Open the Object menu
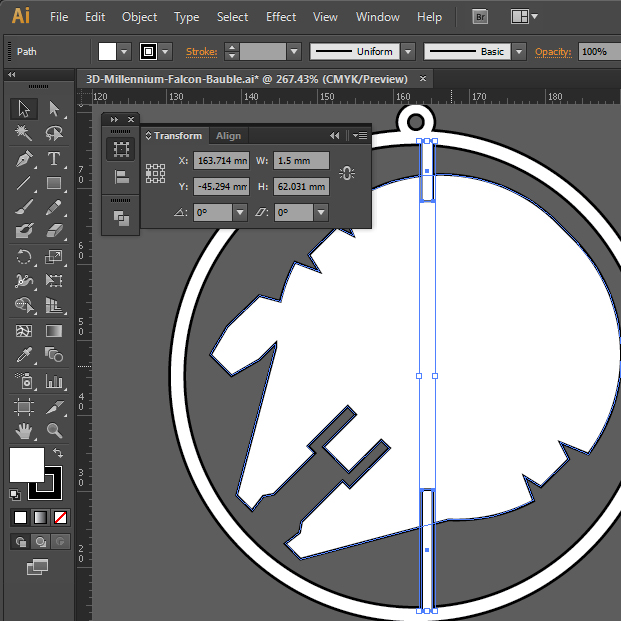Image resolution: width=621 pixels, height=621 pixels. coord(139,17)
